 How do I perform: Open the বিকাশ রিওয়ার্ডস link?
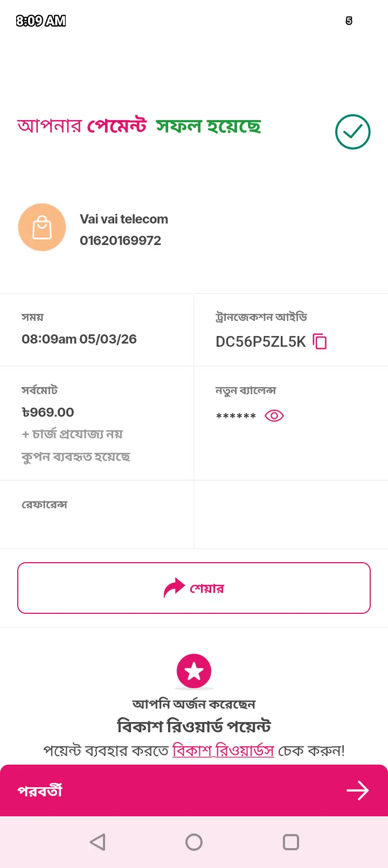point(223,750)
